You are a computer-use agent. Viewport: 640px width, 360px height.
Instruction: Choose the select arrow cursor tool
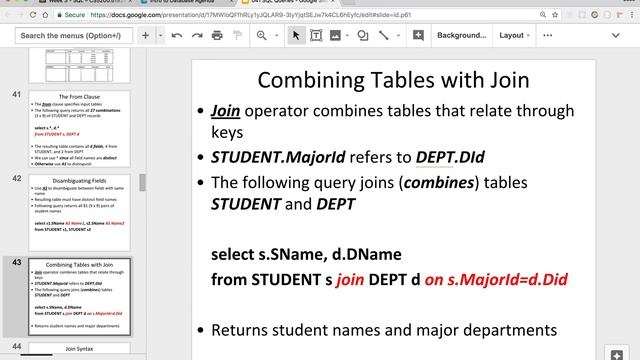coord(296,36)
